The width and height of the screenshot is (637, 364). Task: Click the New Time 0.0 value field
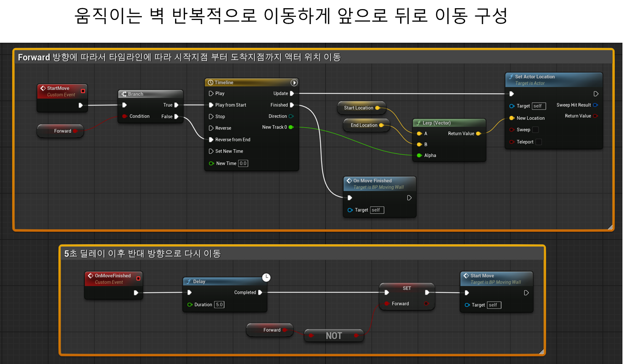(243, 163)
